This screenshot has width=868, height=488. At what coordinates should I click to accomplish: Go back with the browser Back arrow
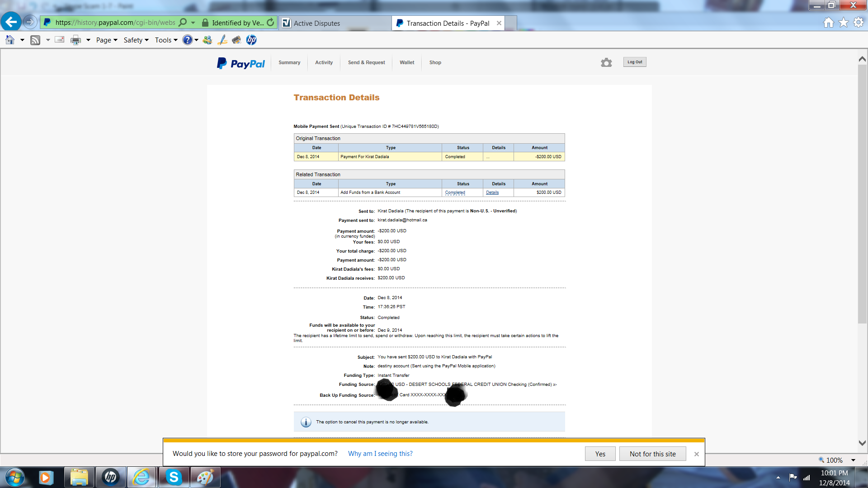(x=11, y=22)
